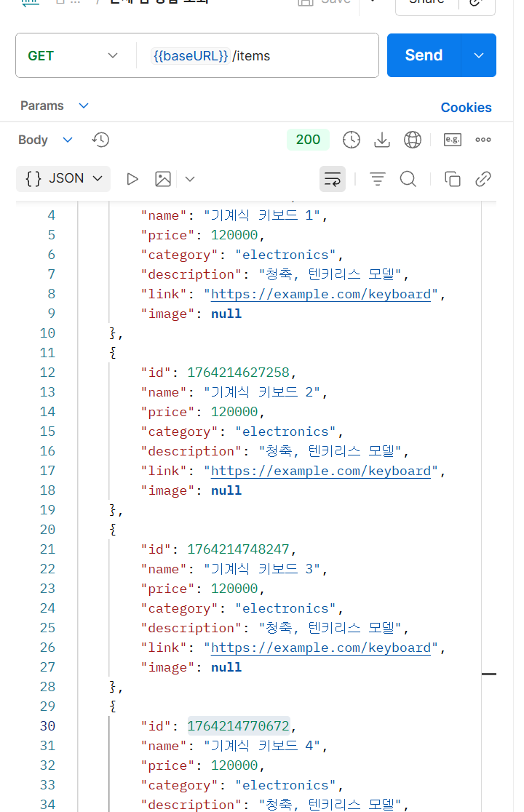Viewport: 524px width, 812px height.
Task: Open the more options ellipsis icon
Action: [483, 140]
